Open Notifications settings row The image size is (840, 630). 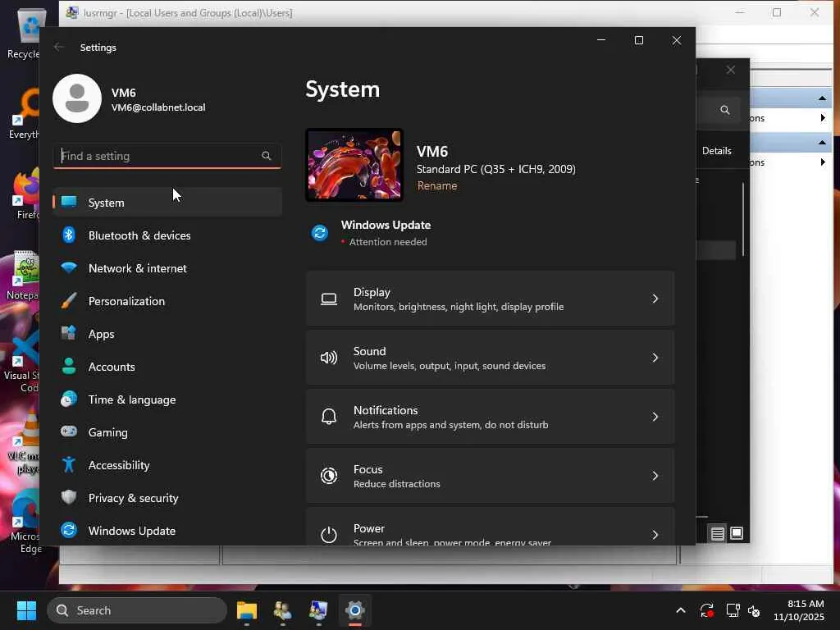[x=491, y=416]
